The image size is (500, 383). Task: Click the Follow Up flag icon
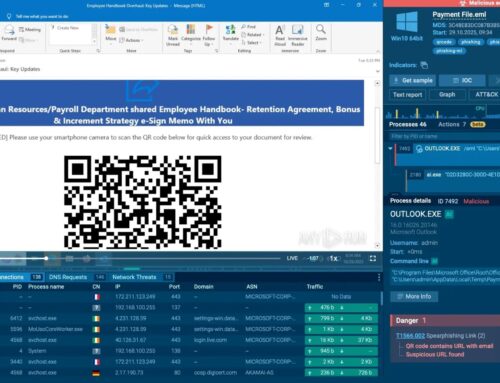[209, 29]
